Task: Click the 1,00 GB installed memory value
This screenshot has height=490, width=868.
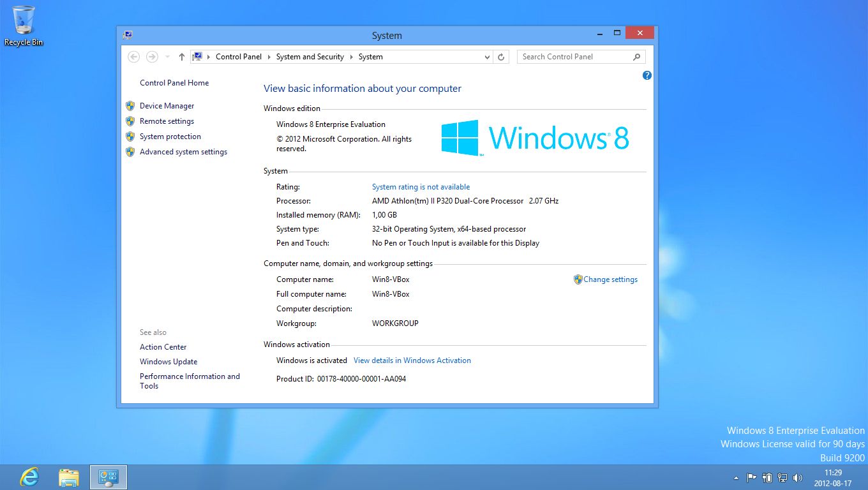Action: (385, 215)
